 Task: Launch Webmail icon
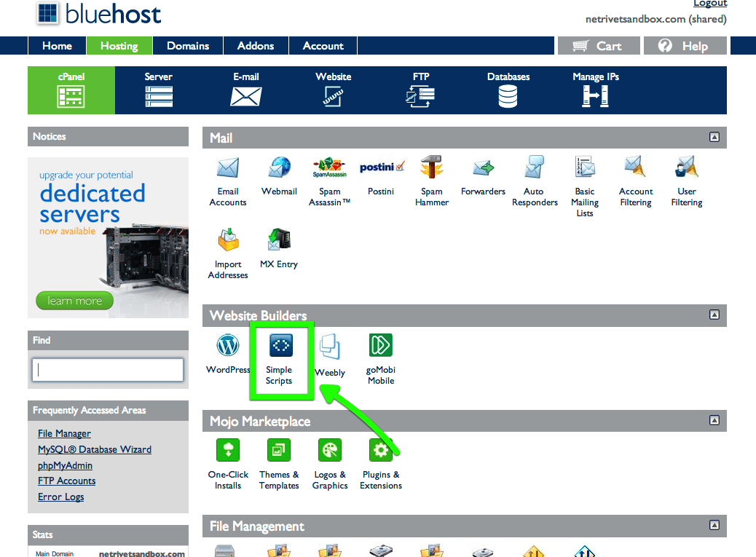click(279, 176)
